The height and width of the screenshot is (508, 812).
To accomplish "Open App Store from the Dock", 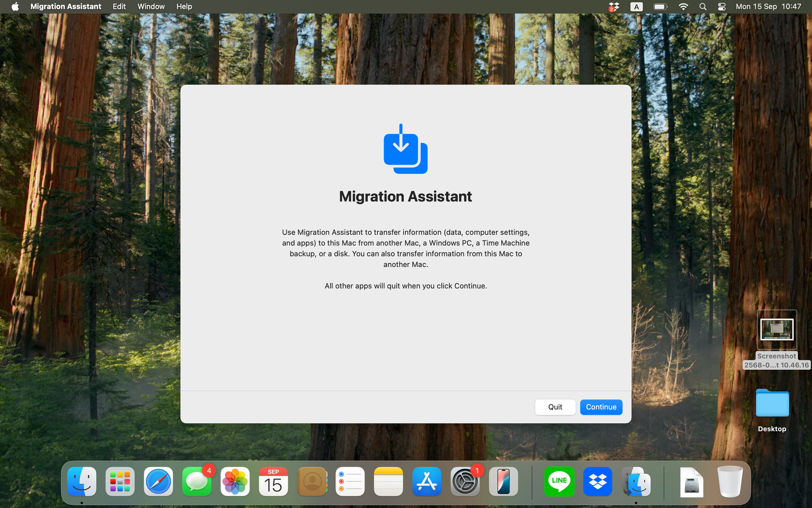I will [x=427, y=482].
